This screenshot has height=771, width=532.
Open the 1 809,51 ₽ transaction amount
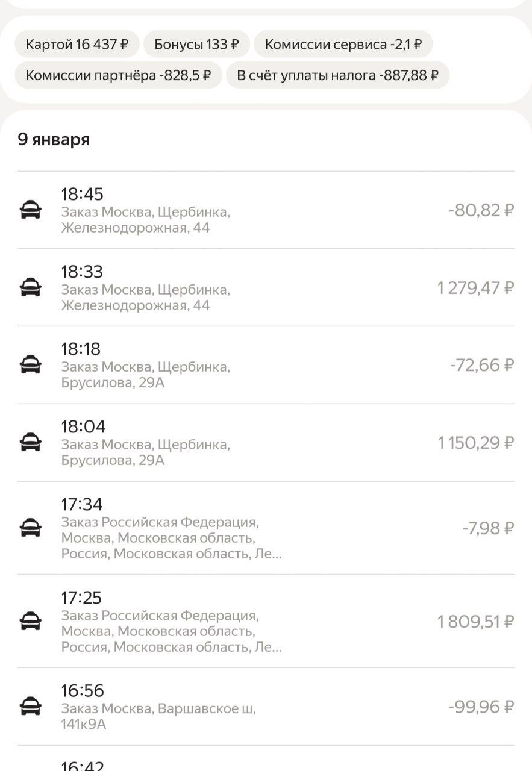pos(475,622)
